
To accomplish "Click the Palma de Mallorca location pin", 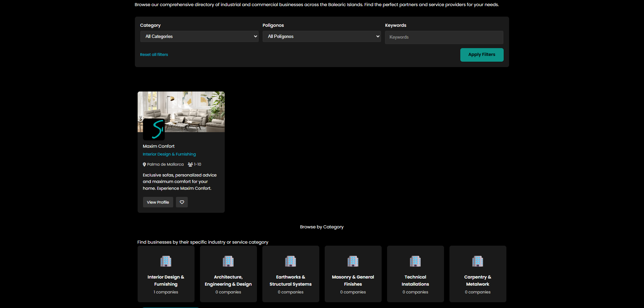I will click(x=144, y=165).
